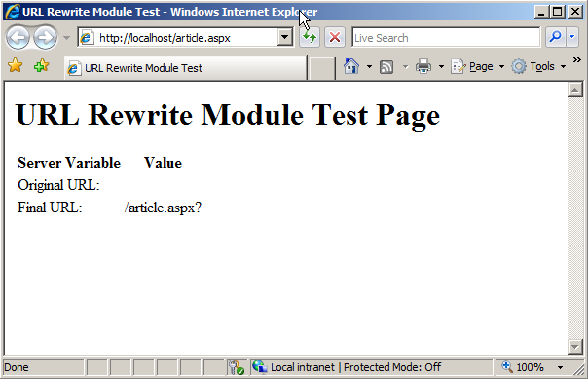Open recent pages dropdown beside Forward button
This screenshot has width=588, height=379.
(x=66, y=38)
